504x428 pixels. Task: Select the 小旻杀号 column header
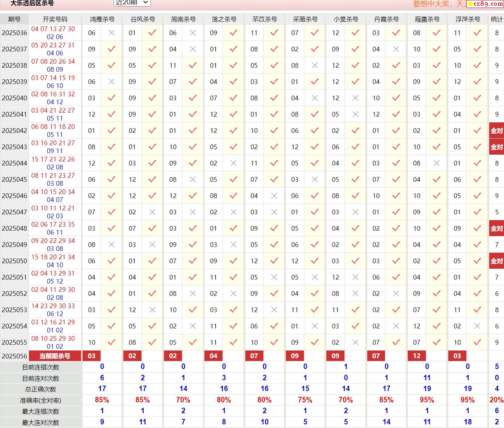346,19
